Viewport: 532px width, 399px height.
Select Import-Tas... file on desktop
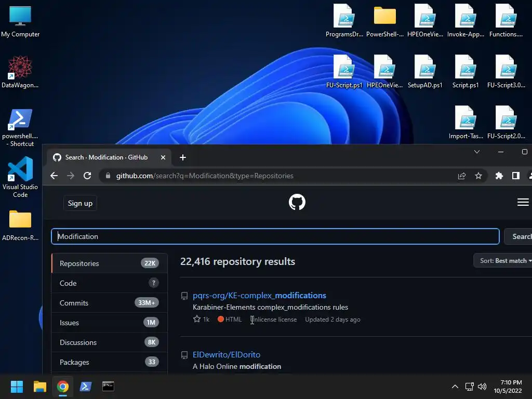pos(465,123)
